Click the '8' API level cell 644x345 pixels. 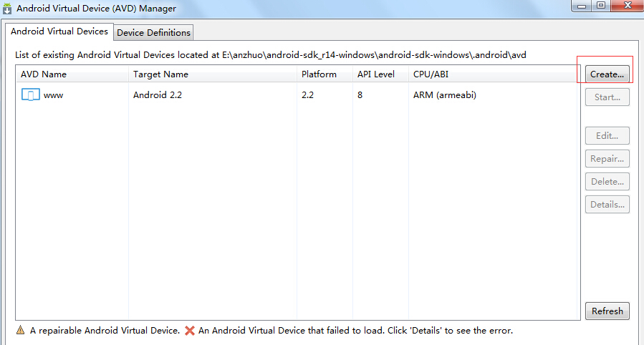360,94
